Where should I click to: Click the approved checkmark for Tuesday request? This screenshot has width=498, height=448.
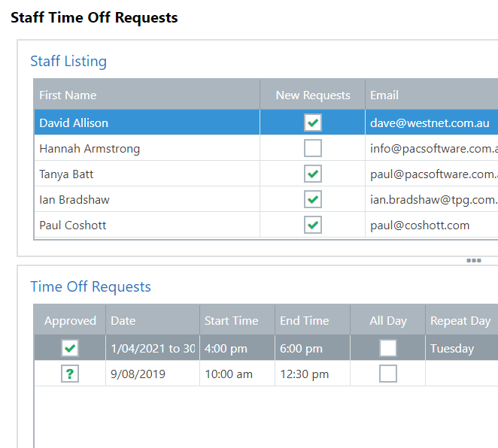(70, 348)
